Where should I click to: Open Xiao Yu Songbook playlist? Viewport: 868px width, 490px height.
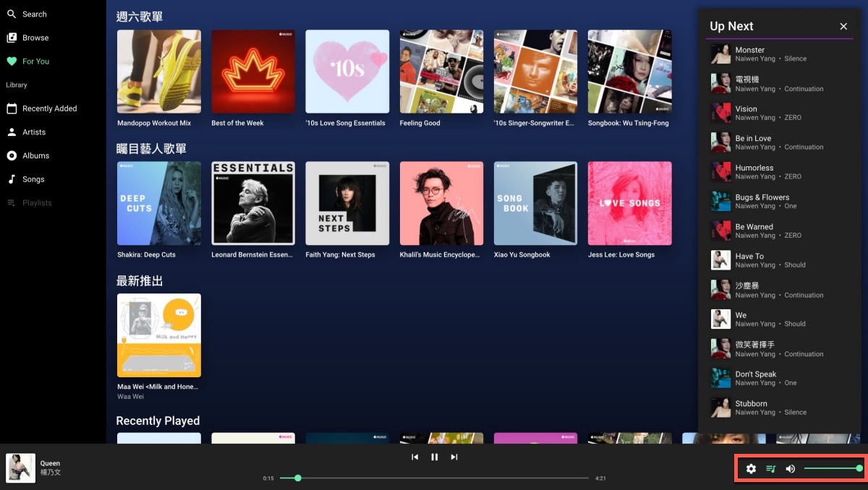pos(535,203)
